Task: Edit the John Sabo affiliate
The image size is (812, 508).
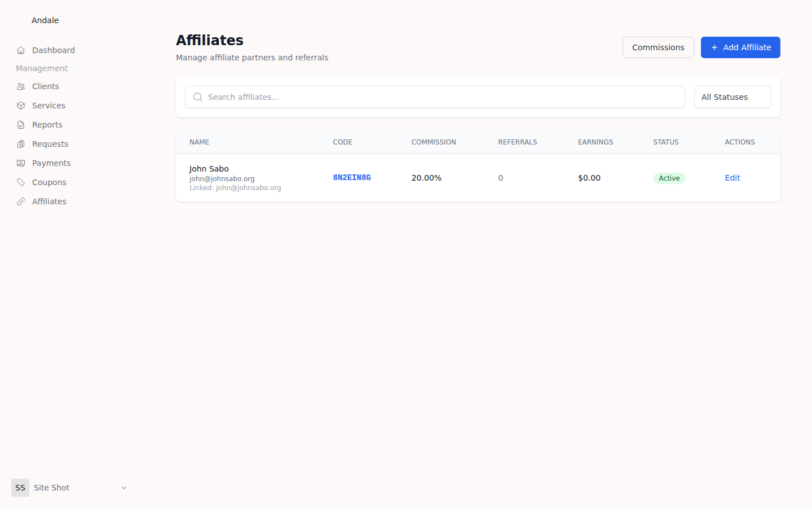Action: point(732,178)
